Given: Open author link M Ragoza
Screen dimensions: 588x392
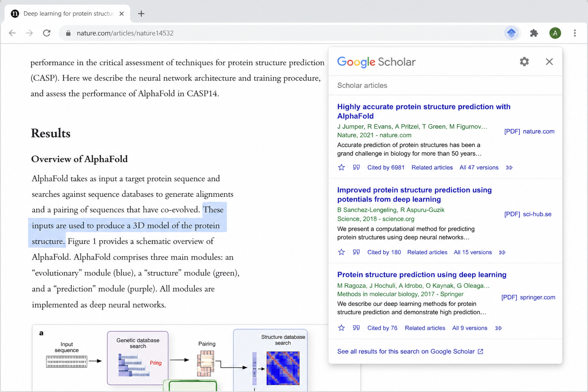Looking at the screenshot, I should coord(351,286).
